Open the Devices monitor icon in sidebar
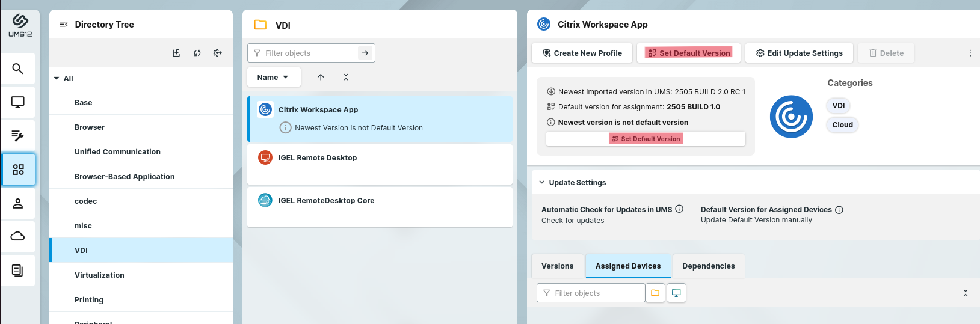980x324 pixels. [x=18, y=102]
